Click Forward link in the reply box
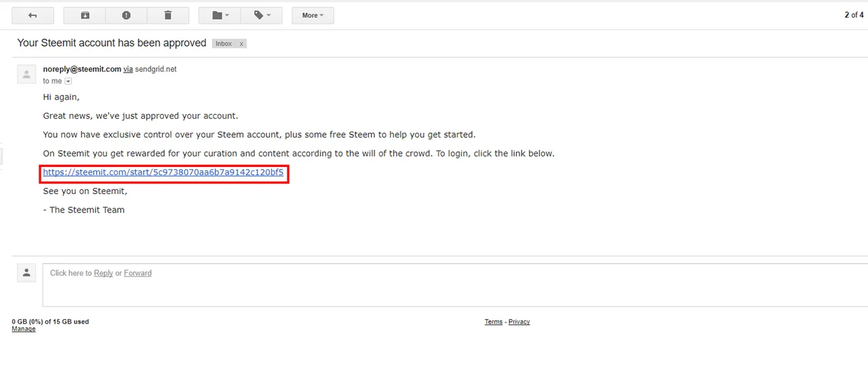Screen dimensions: 868x391 point(138,273)
